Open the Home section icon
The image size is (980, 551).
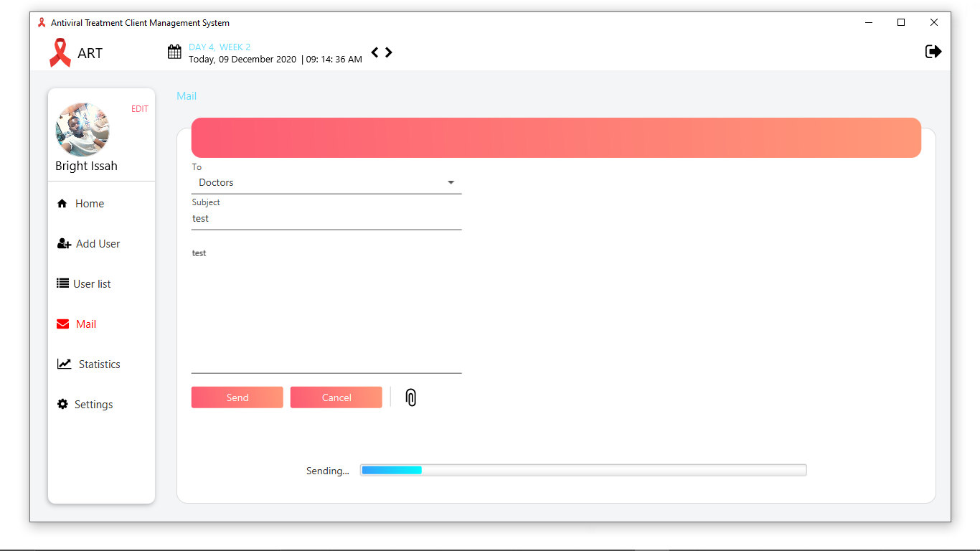pyautogui.click(x=62, y=203)
